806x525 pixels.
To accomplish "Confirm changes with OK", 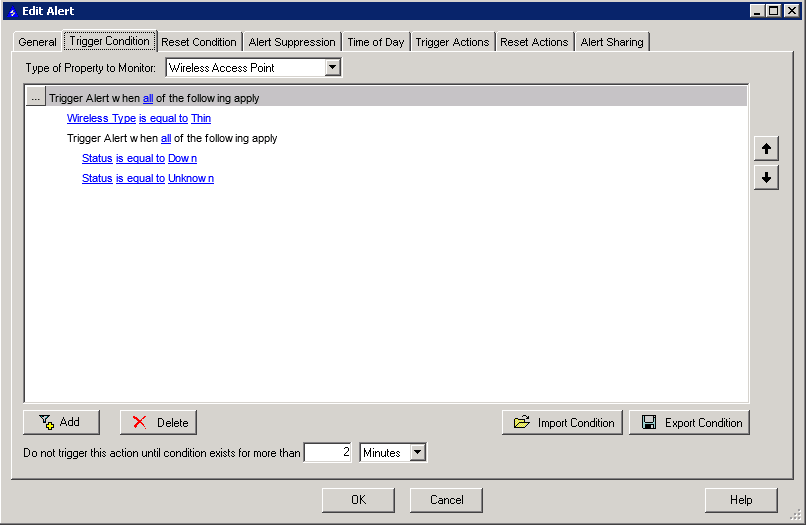I will coord(358,500).
